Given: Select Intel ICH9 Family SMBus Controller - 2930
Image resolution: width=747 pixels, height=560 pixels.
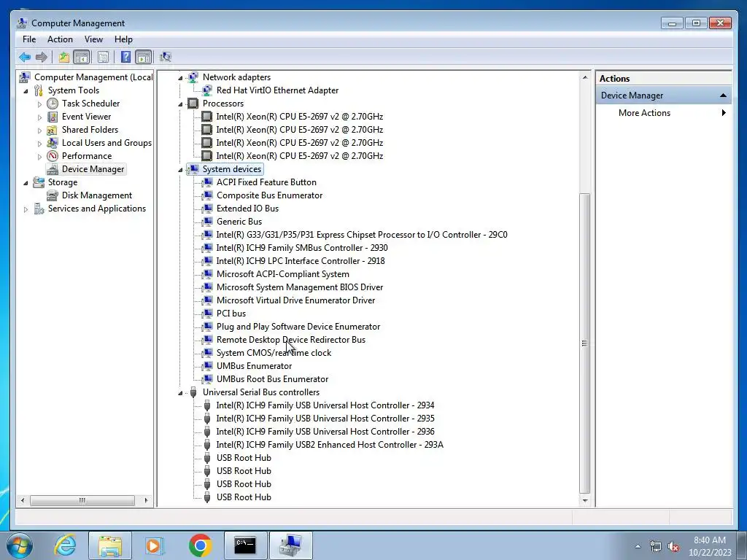Looking at the screenshot, I should 301,248.
